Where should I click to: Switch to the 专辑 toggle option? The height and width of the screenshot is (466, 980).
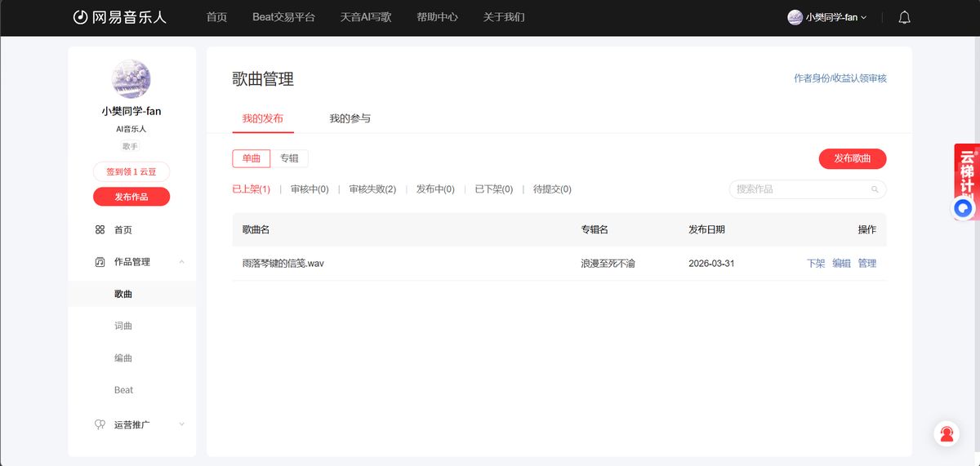click(289, 158)
